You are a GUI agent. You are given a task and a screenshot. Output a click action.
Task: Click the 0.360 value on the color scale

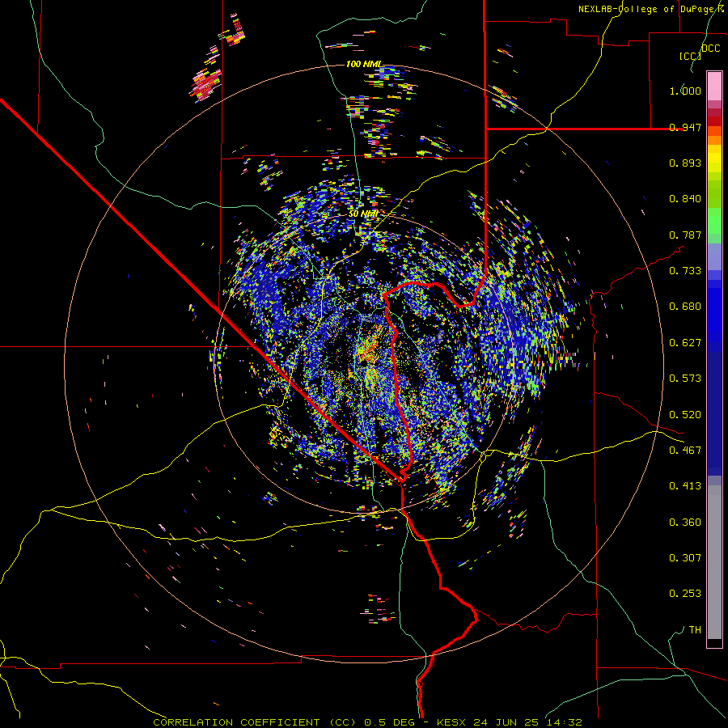[685, 523]
